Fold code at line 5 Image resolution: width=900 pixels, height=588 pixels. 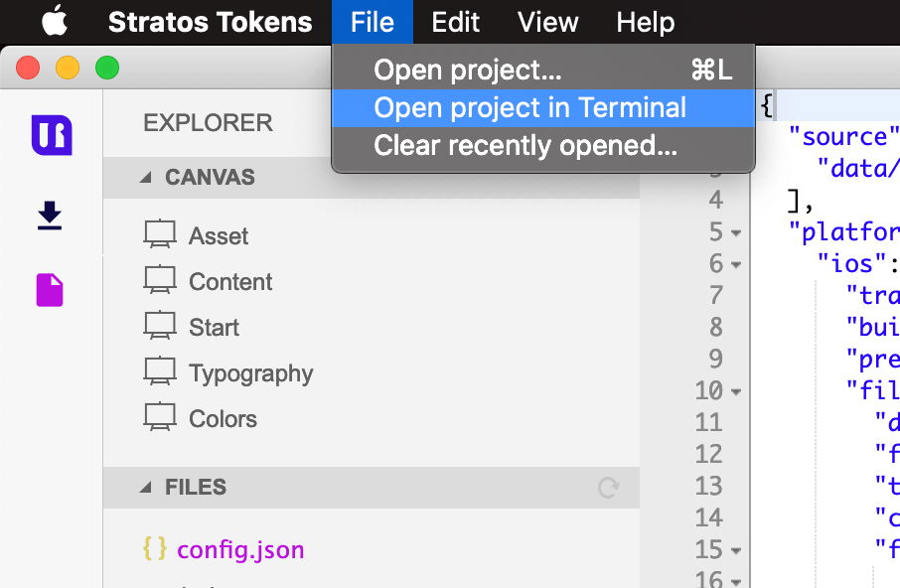pyautogui.click(x=736, y=233)
